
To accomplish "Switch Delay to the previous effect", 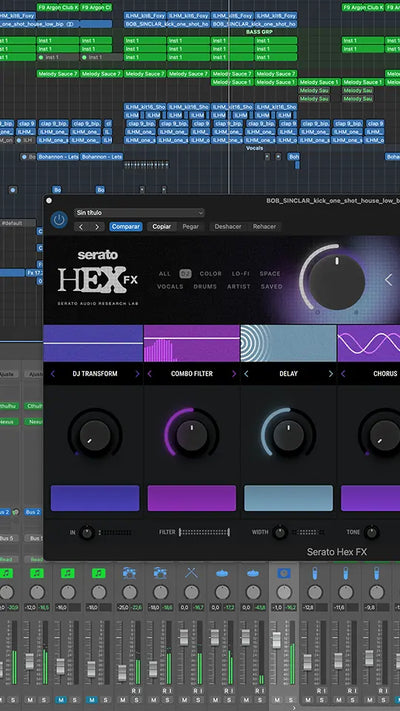I will tap(246, 374).
